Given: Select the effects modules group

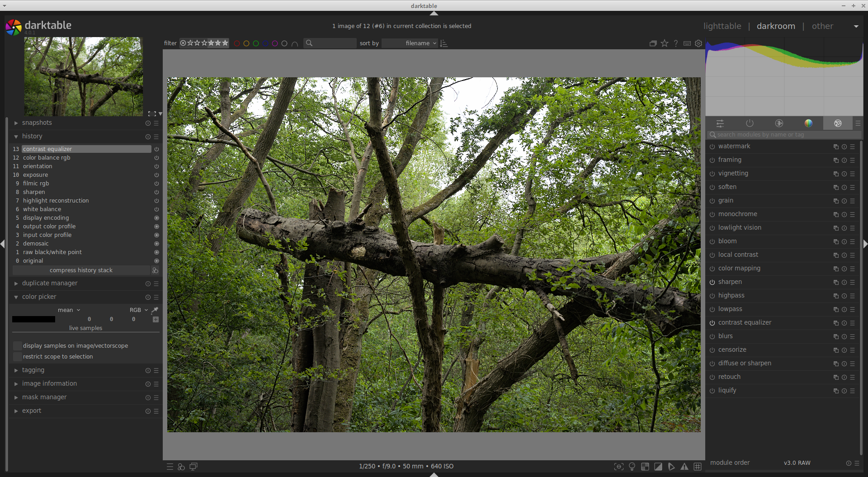Looking at the screenshot, I should [x=838, y=123].
